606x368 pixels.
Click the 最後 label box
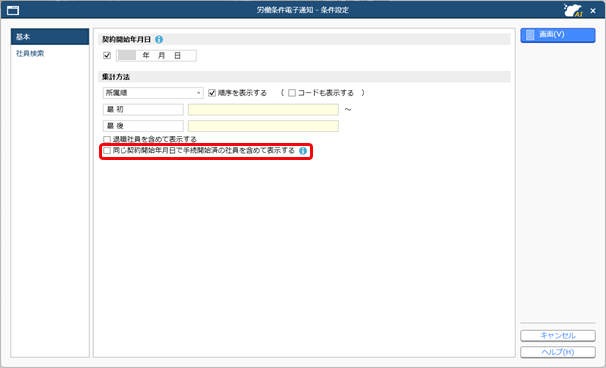point(143,126)
